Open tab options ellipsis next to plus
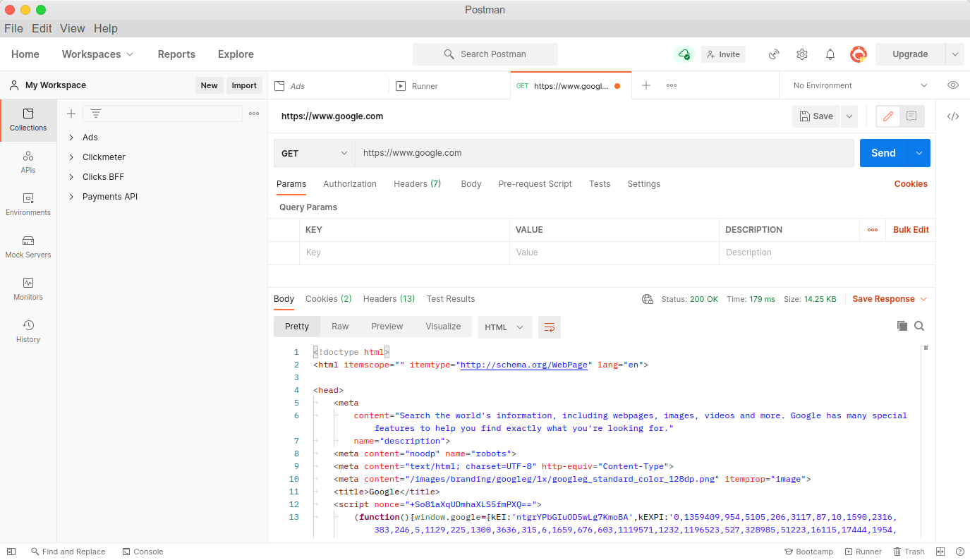The height and width of the screenshot is (560, 970). point(672,85)
